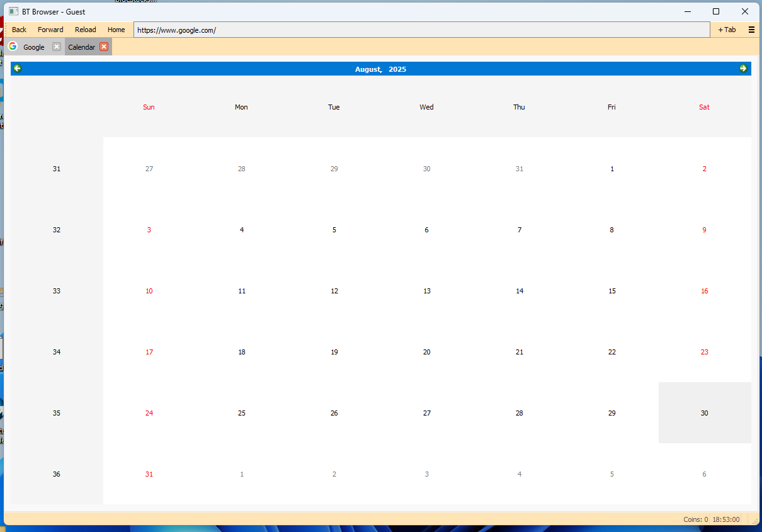The image size is (762, 532).
Task: Switch to the Google tab
Action: click(34, 47)
